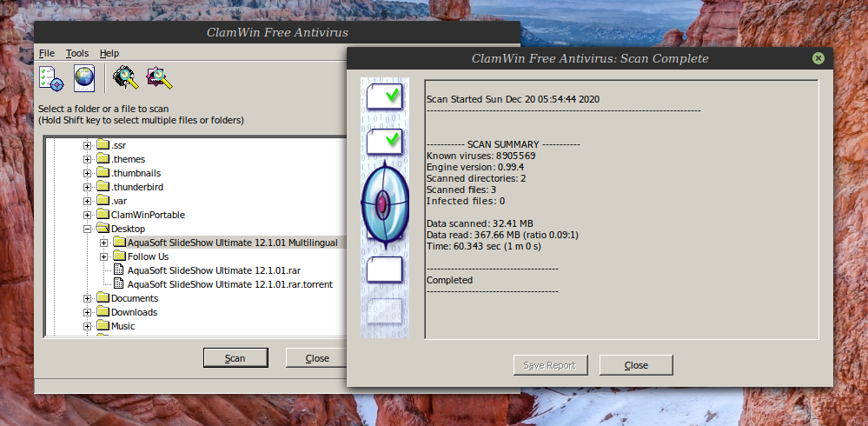Expand the Music folder node
868x426 pixels.
88,326
